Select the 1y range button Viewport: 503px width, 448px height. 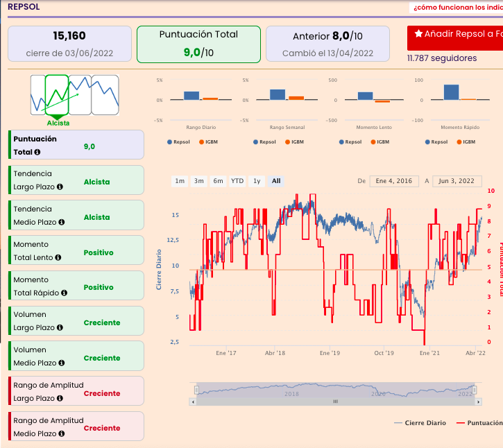click(257, 181)
